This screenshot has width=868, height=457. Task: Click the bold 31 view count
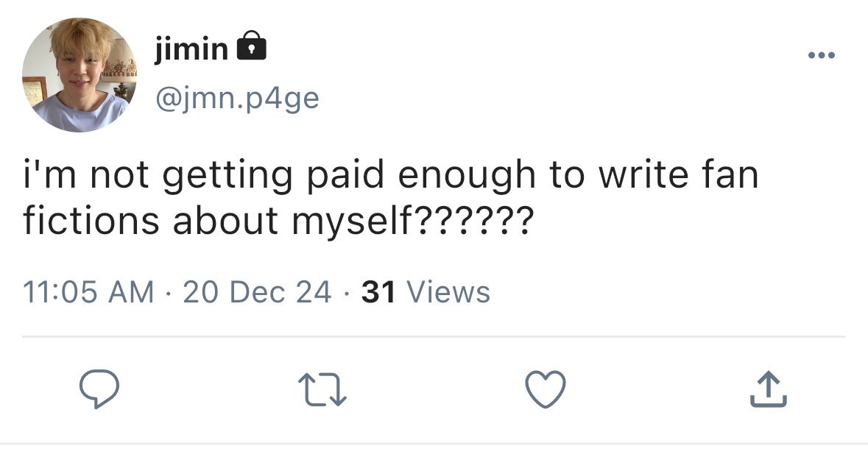[x=378, y=292]
